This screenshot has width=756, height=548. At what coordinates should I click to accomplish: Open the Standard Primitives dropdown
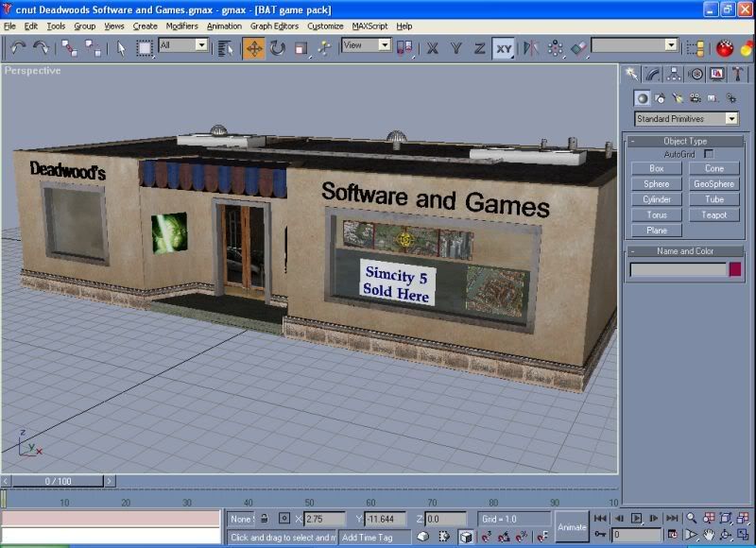[687, 118]
